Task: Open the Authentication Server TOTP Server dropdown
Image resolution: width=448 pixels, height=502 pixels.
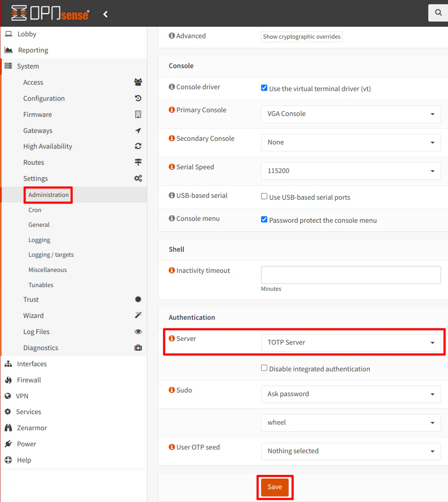Action: click(x=351, y=342)
